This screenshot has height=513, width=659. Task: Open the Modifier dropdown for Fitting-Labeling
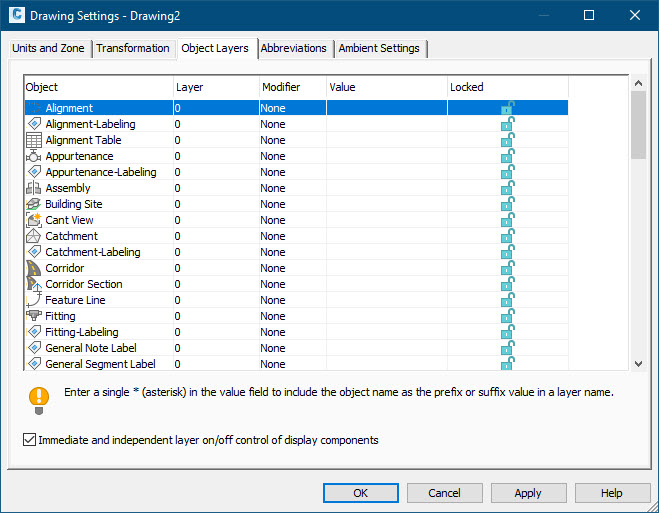[293, 331]
